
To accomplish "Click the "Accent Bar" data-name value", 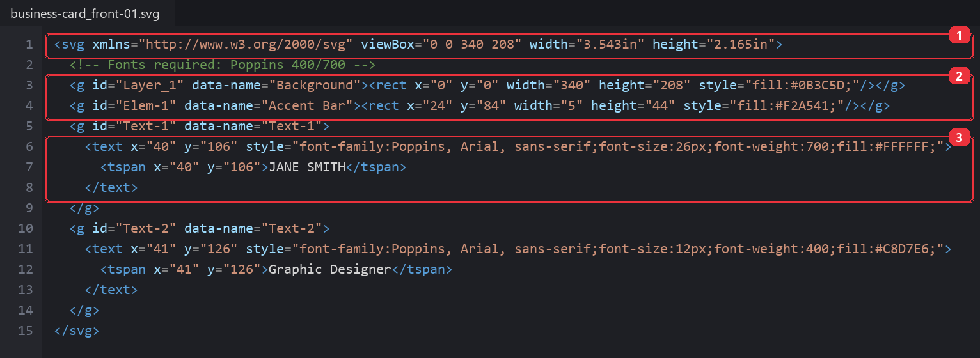I will [304, 105].
